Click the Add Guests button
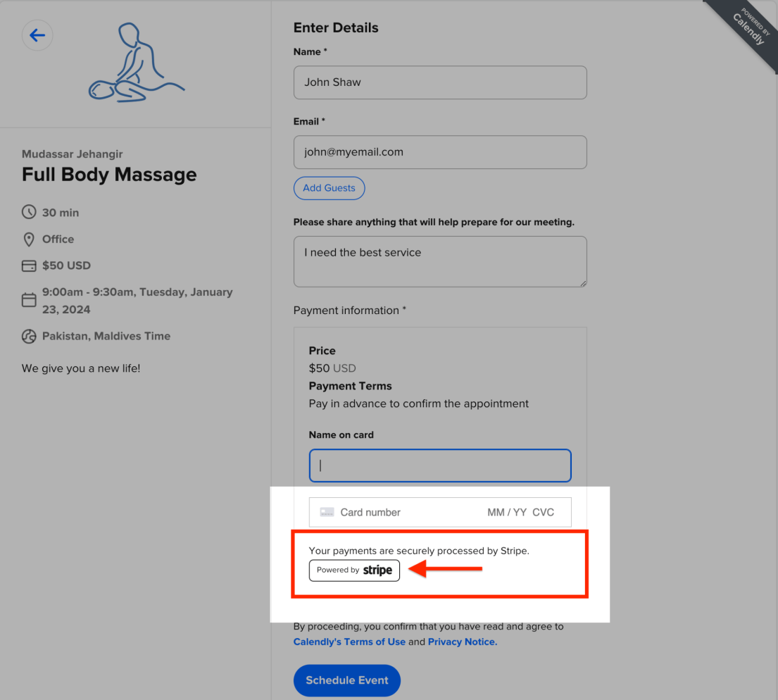Viewport: 778px width, 700px height. tap(329, 188)
